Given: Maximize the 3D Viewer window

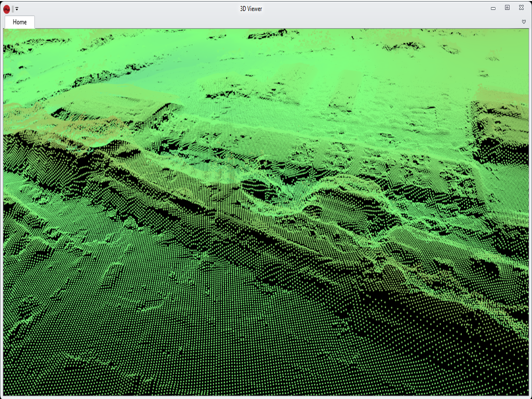Looking at the screenshot, I should (x=507, y=7).
